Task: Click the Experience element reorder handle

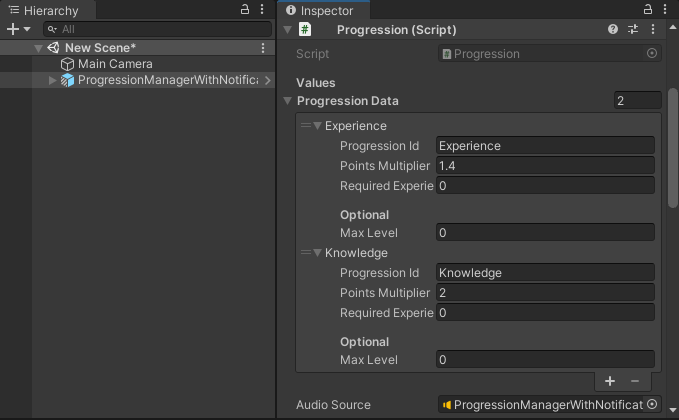Action: [x=306, y=126]
